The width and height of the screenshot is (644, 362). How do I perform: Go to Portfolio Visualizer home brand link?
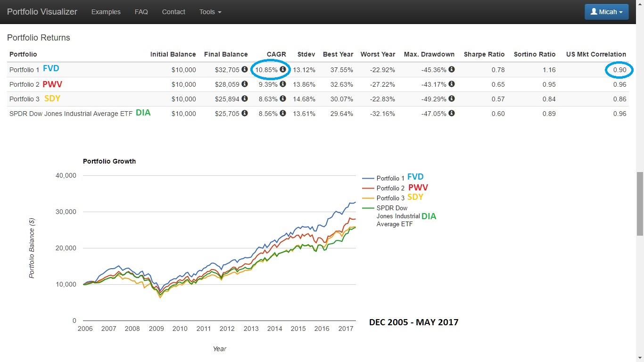coord(42,12)
